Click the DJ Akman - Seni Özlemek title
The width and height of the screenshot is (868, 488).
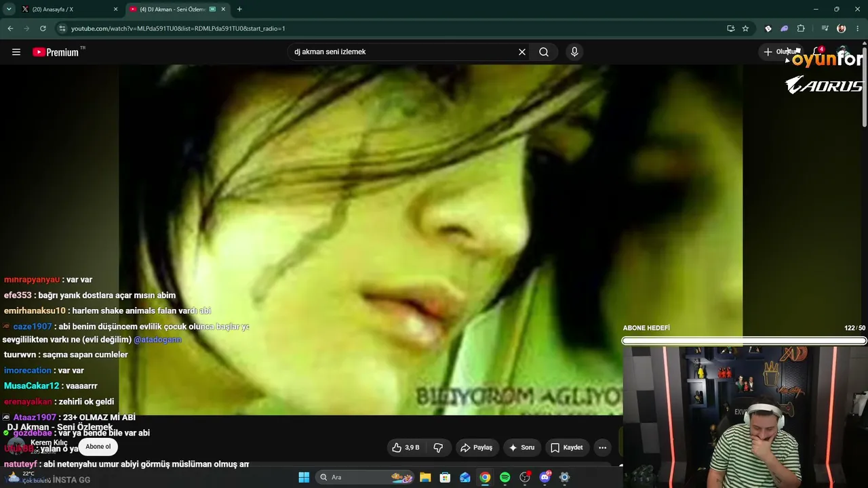[60, 427]
